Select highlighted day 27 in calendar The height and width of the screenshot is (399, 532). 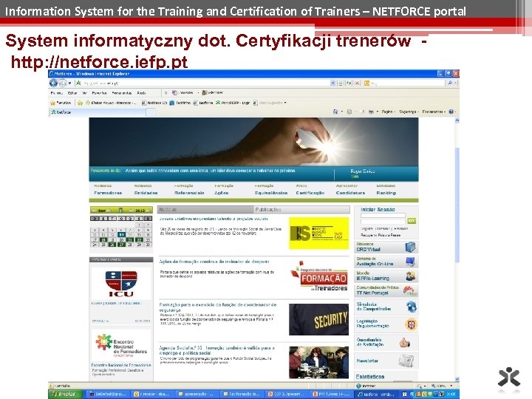coord(122,245)
